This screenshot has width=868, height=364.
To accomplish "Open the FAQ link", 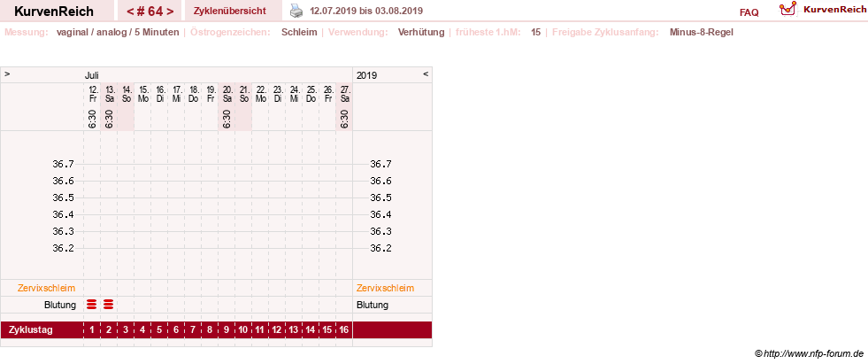I will coord(749,12).
